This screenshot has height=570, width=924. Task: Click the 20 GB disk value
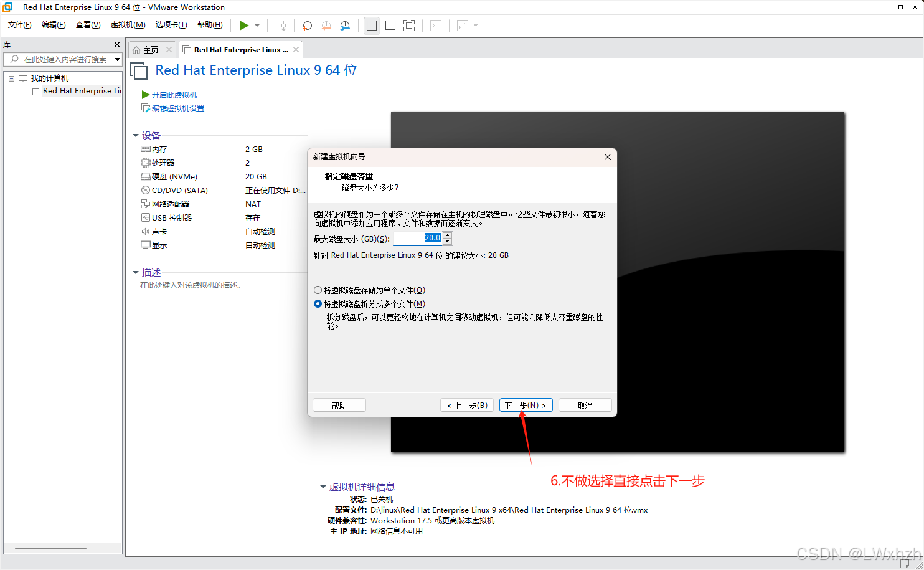click(x=256, y=177)
